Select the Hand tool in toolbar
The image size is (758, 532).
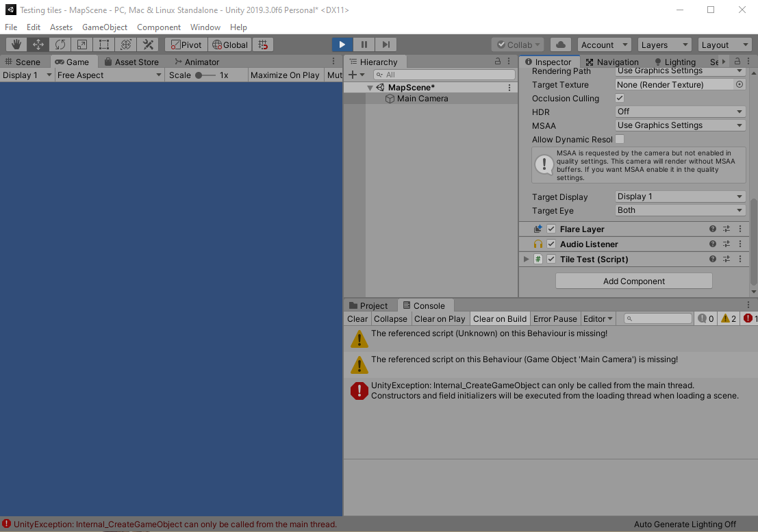click(x=16, y=45)
